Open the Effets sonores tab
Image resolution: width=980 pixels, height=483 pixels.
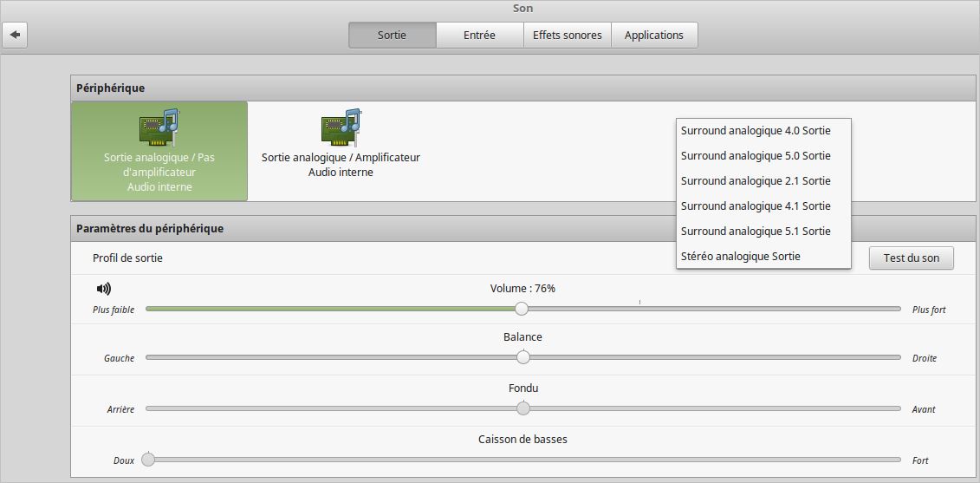pyautogui.click(x=567, y=35)
